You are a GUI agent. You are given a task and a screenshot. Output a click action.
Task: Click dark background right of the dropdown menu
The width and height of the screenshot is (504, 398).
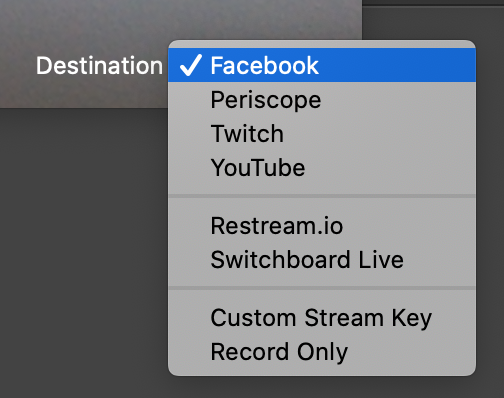(490, 200)
